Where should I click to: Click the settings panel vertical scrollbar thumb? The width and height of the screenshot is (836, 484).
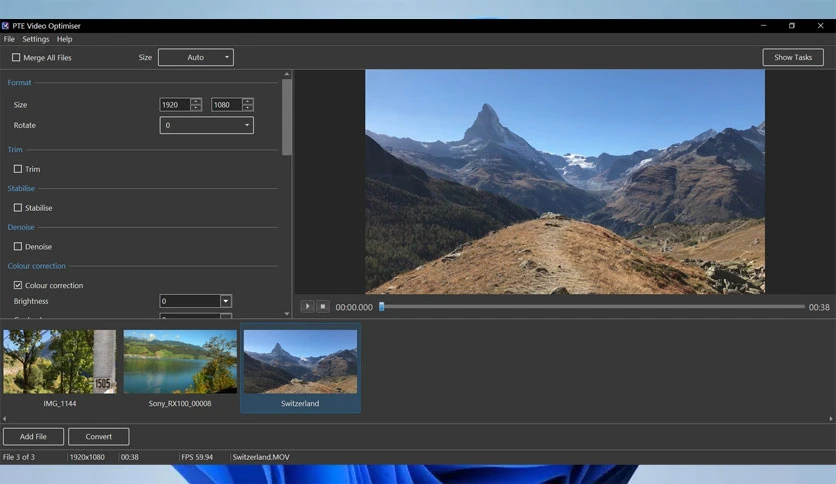pyautogui.click(x=287, y=117)
